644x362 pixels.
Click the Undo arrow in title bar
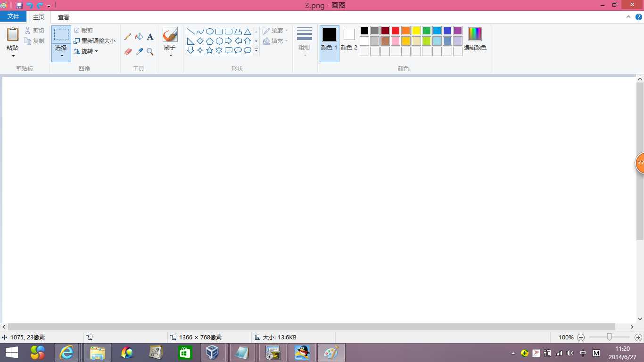click(x=30, y=6)
